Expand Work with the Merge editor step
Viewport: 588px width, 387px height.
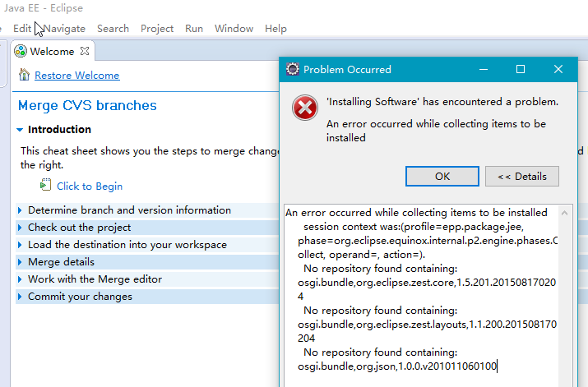(x=20, y=279)
